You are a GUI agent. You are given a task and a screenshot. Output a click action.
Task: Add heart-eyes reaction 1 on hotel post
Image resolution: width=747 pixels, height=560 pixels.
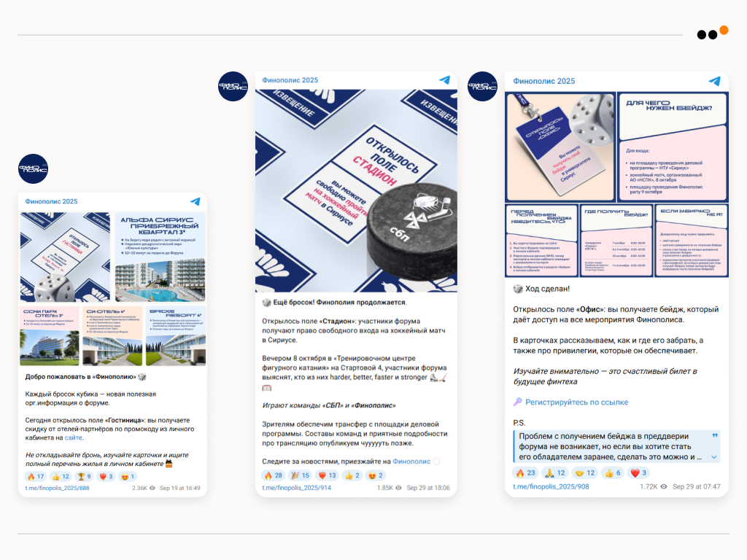point(128,476)
